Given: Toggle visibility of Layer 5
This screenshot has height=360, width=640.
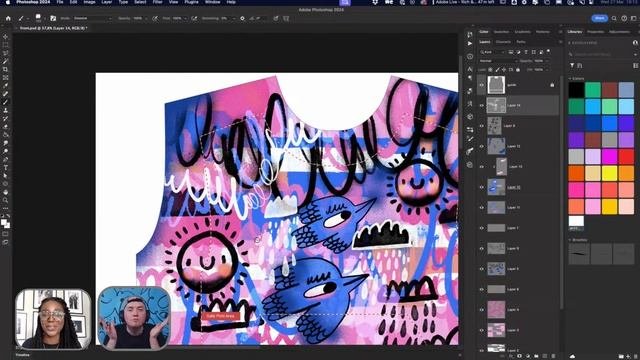Looking at the screenshot, I should [482, 269].
